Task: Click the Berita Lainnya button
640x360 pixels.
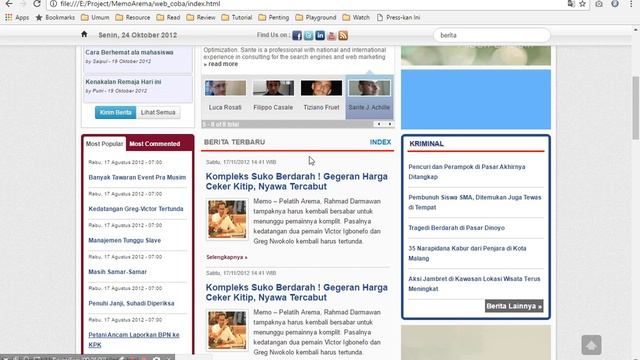Action: 514,306
